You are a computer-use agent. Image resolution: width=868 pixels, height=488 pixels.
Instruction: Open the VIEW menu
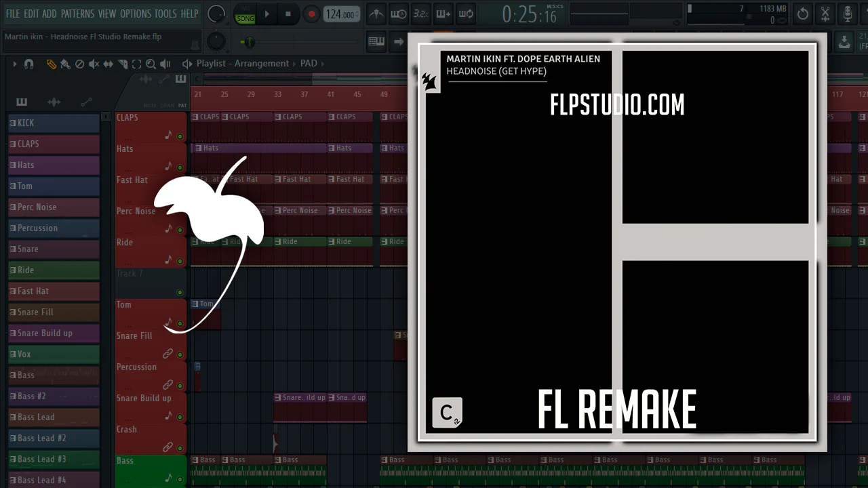coord(107,14)
